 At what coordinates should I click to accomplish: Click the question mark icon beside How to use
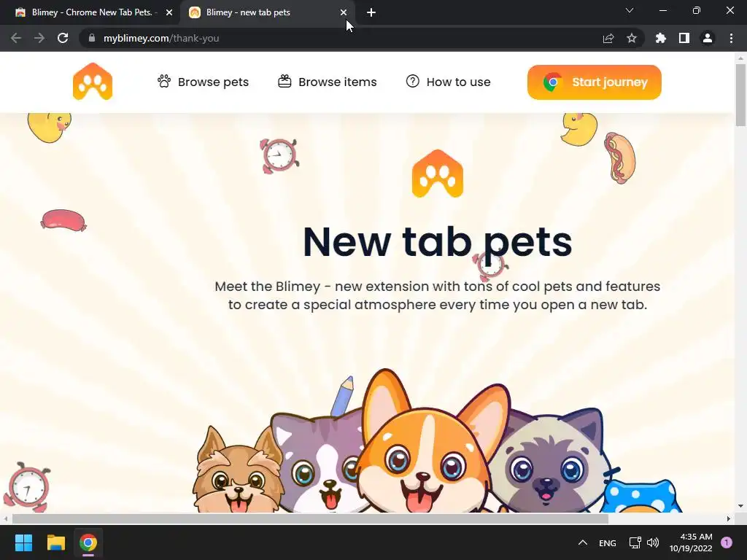coord(413,82)
